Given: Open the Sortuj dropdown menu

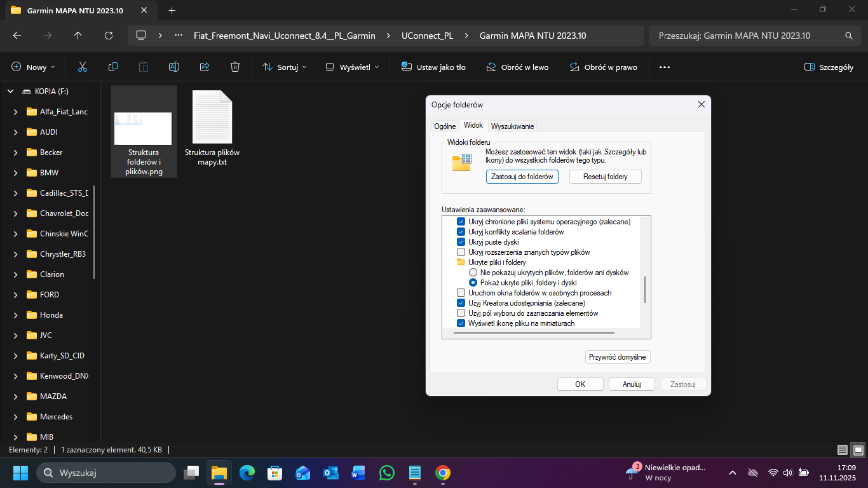Looking at the screenshot, I should [x=284, y=67].
